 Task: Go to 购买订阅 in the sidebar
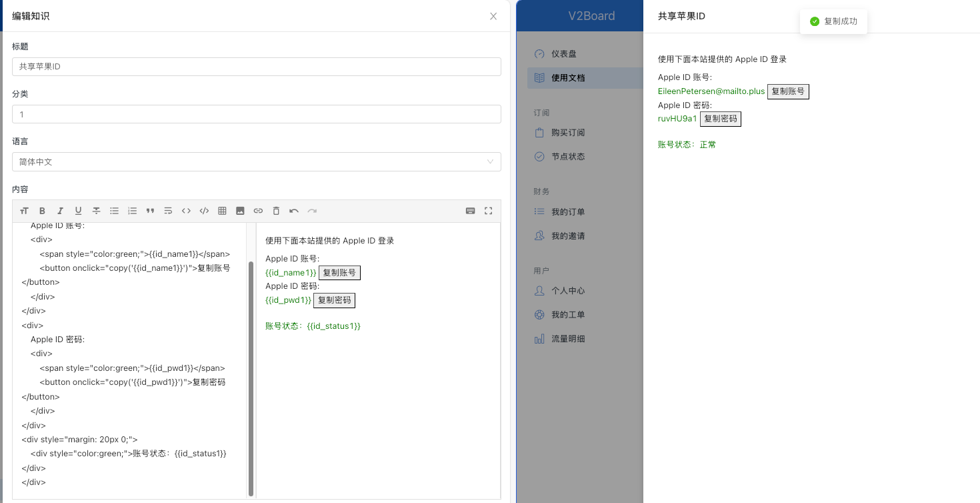567,133
